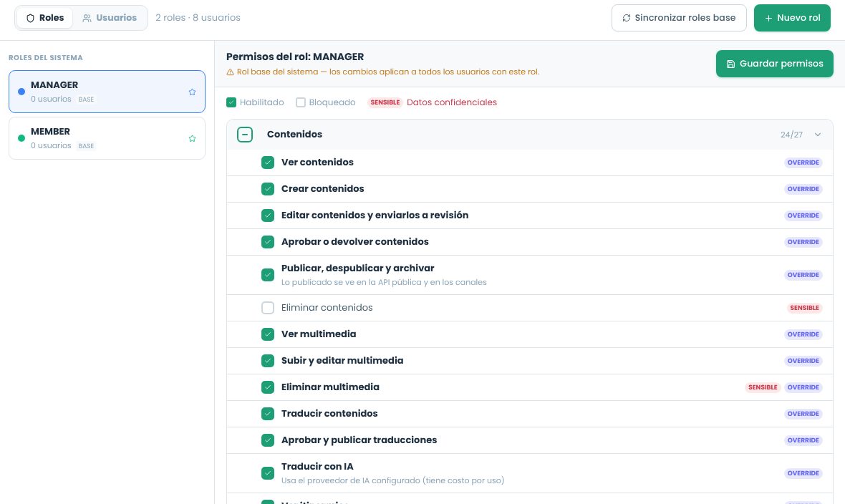Click Sincronizar roles base button
Image resolution: width=845 pixels, height=504 pixels.
(679, 18)
